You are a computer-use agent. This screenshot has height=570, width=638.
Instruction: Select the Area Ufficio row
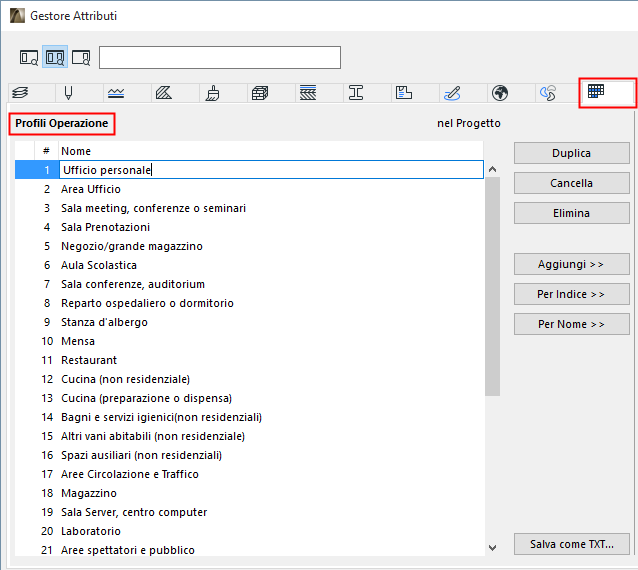click(x=249, y=189)
